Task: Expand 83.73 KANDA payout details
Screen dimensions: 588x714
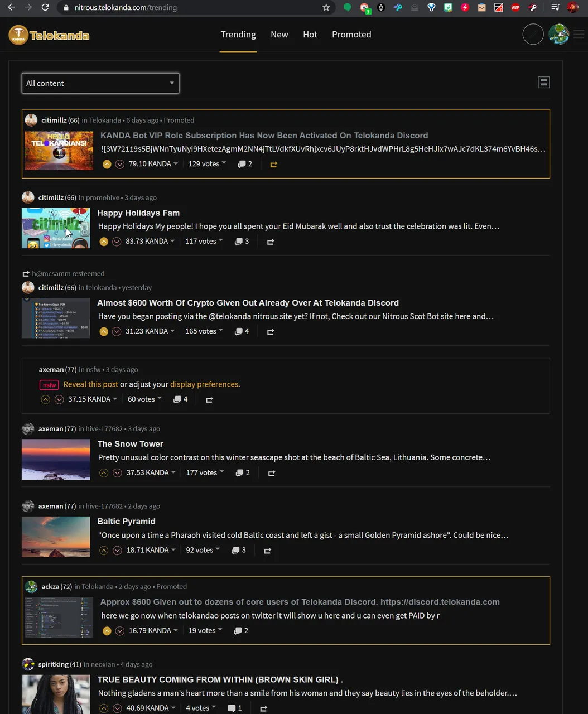Action: [x=150, y=242]
